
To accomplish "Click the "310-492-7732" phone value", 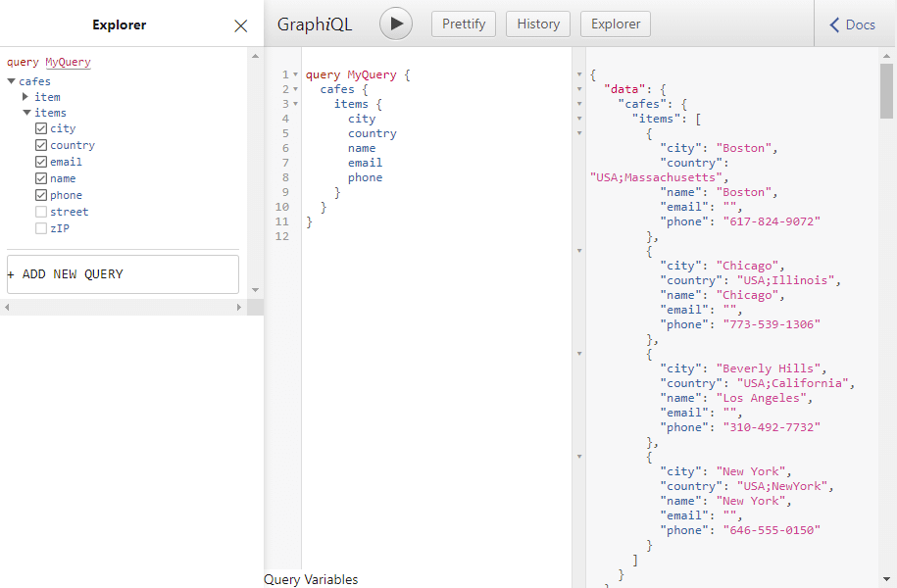I will click(772, 428).
